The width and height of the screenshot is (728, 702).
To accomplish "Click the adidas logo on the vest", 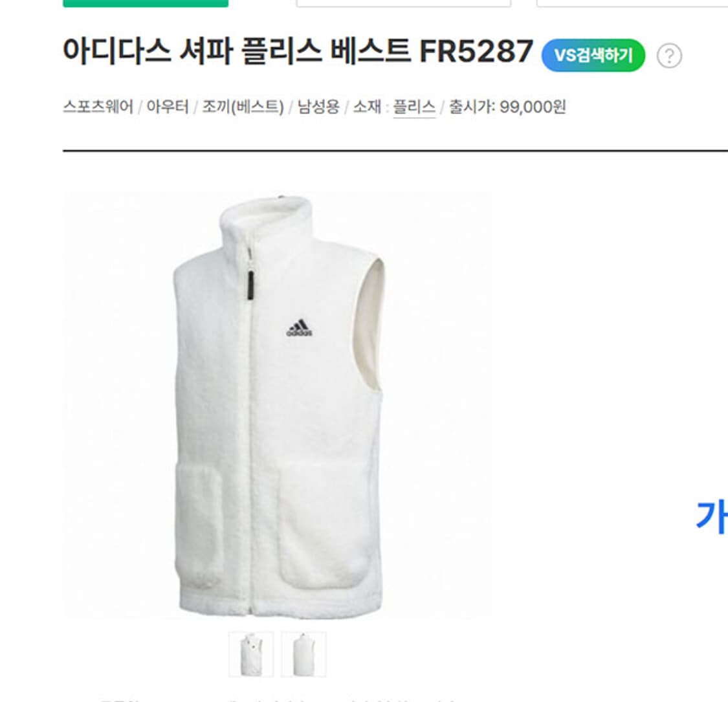I will (300, 327).
